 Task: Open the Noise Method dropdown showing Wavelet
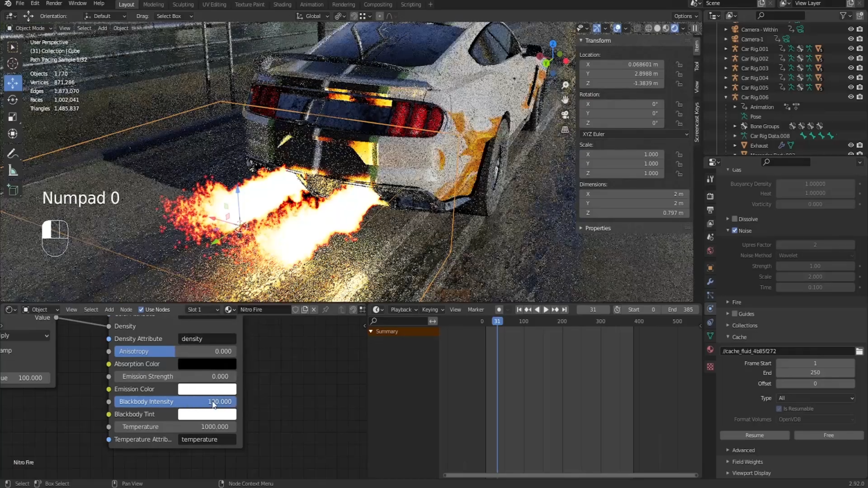815,255
